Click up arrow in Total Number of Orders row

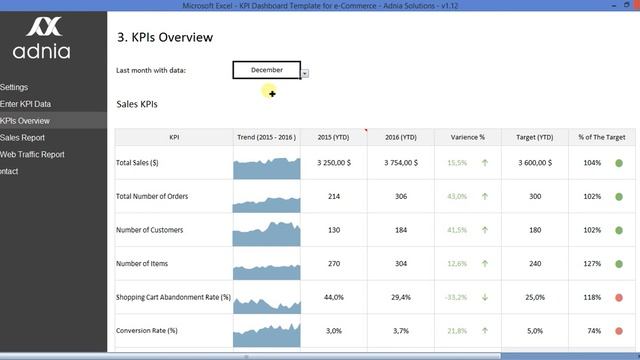(485, 196)
